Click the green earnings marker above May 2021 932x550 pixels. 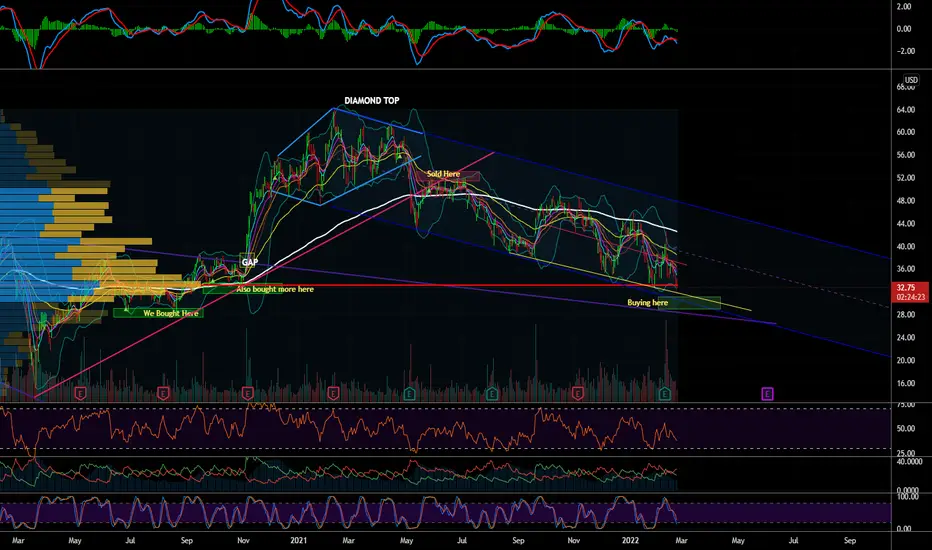409,394
